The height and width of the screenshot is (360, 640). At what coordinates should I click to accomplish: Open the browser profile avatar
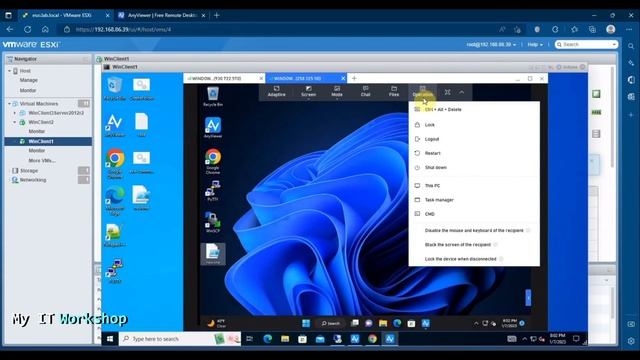[611, 29]
